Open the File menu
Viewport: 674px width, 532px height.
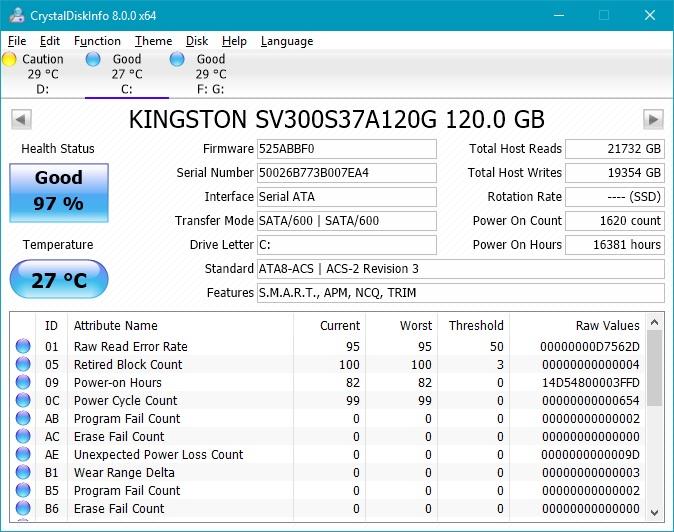point(17,41)
